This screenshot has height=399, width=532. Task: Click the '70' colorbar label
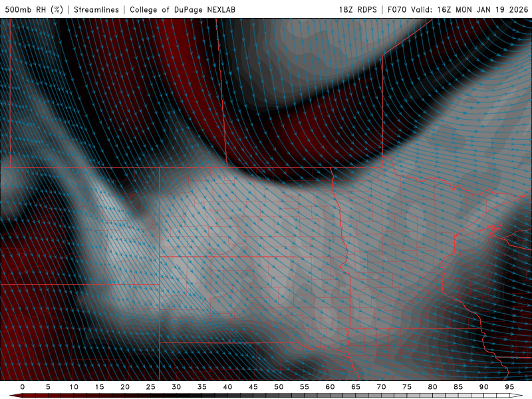pos(381,387)
